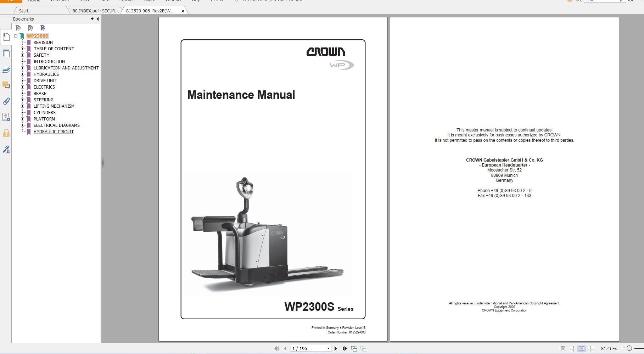Go to first page button
Viewport: 644px width, 354px height.
pos(276,349)
